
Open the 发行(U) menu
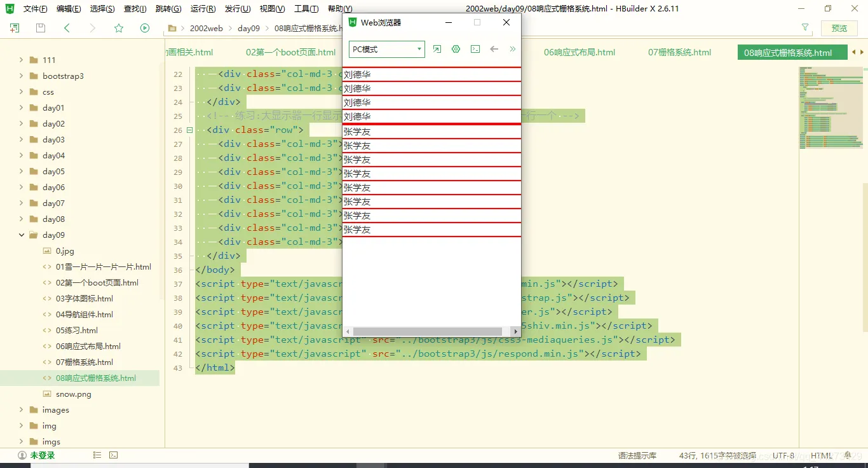coord(238,9)
